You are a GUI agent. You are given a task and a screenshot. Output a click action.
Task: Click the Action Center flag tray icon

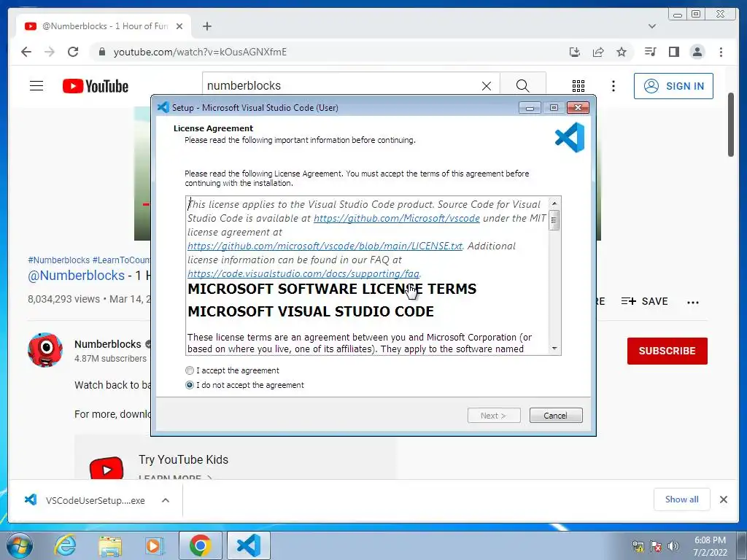click(656, 545)
